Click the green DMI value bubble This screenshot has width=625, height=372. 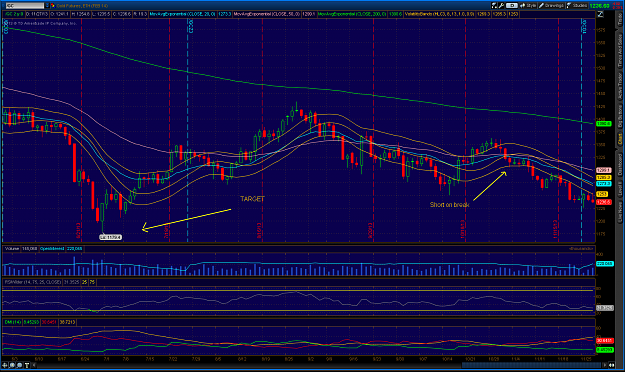pos(605,350)
